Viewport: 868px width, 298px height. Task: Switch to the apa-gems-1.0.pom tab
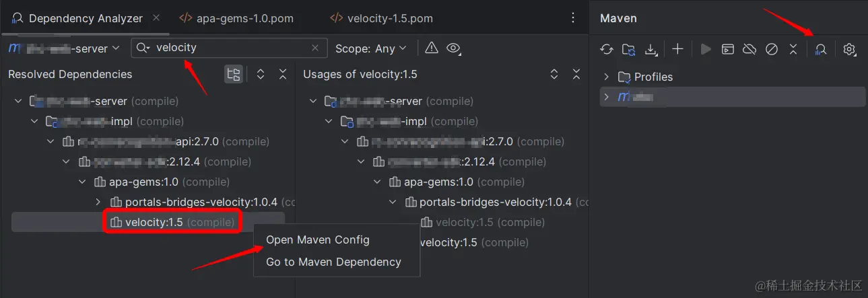point(244,18)
